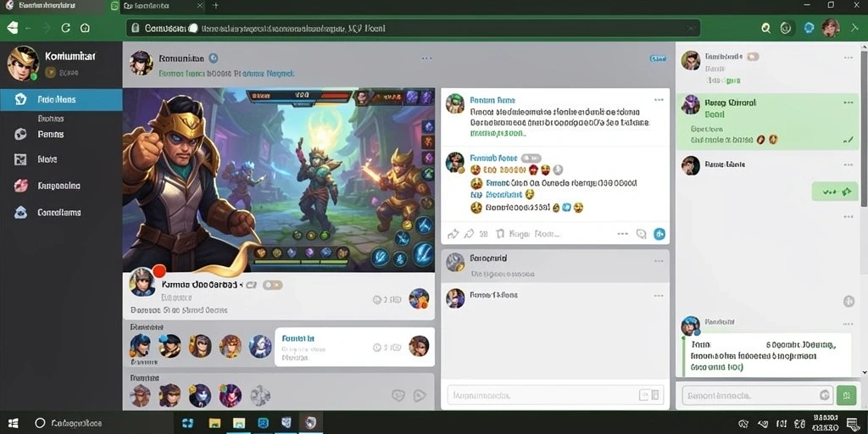Go to the browser home icon
Screen dimensions: 868x434
click(85, 28)
